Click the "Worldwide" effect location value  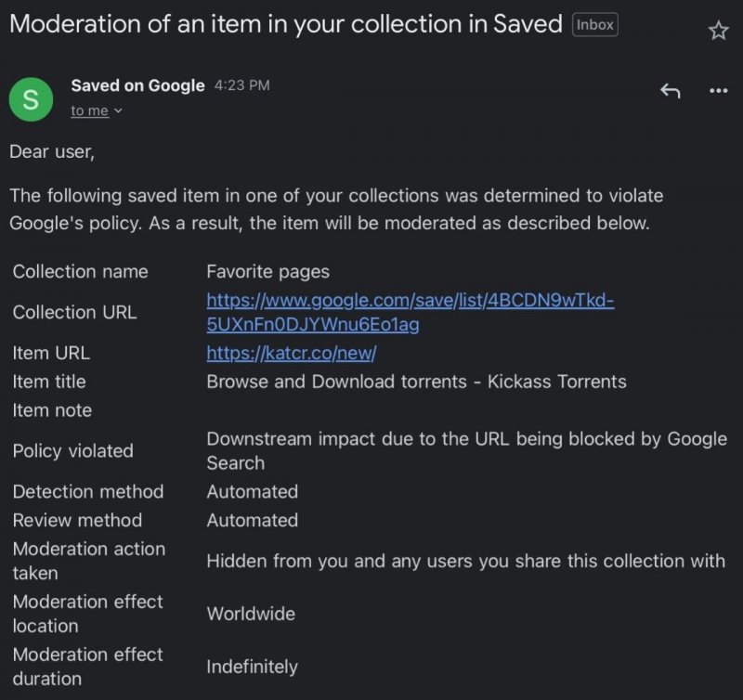[251, 614]
